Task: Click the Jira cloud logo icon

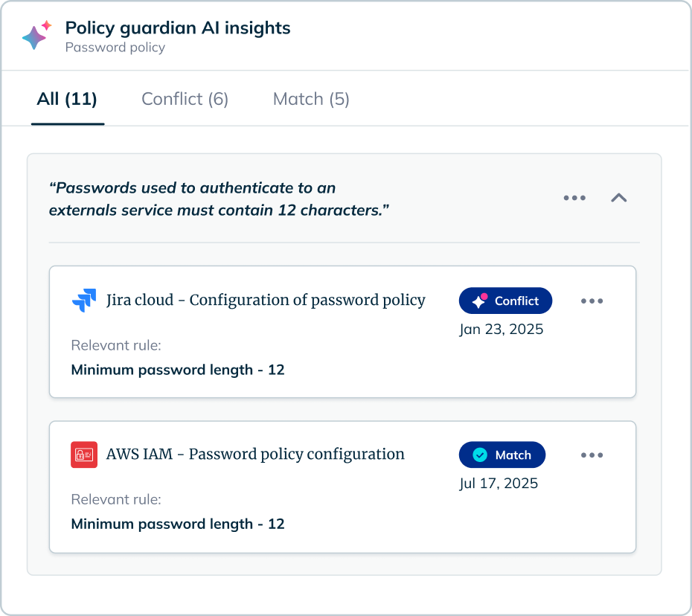Action: (x=84, y=301)
